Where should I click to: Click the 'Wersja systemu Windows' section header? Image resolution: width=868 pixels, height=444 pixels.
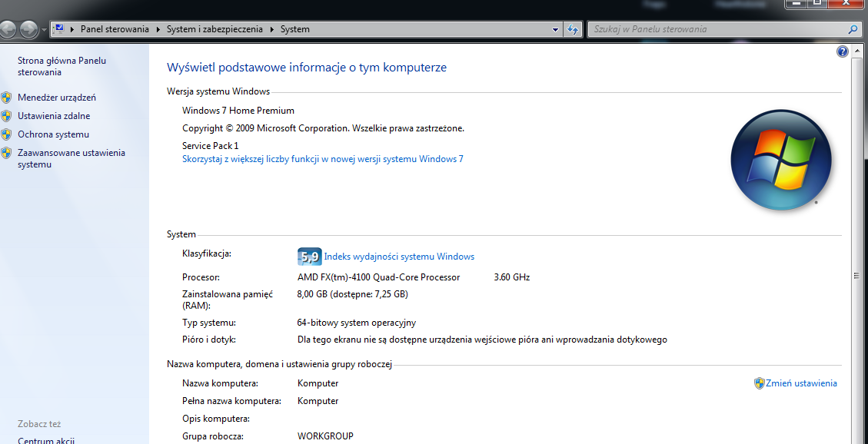pyautogui.click(x=218, y=91)
